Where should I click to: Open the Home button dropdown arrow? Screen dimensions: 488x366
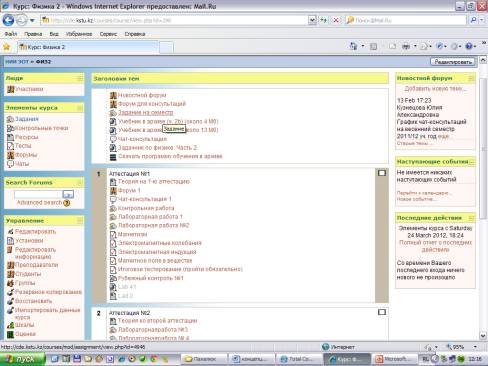(363, 47)
